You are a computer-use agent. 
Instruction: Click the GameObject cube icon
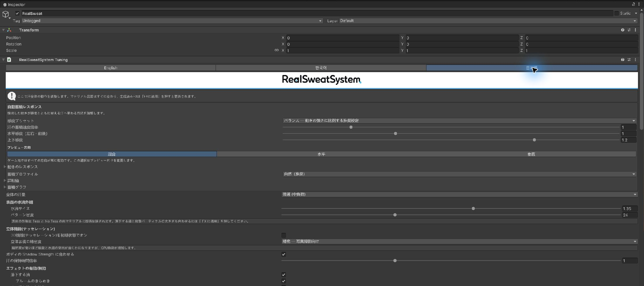[x=6, y=14]
